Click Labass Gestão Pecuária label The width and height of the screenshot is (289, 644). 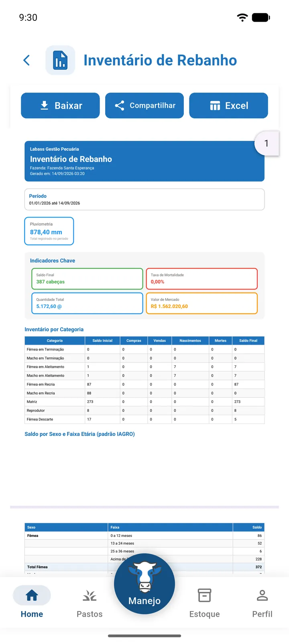click(x=54, y=149)
